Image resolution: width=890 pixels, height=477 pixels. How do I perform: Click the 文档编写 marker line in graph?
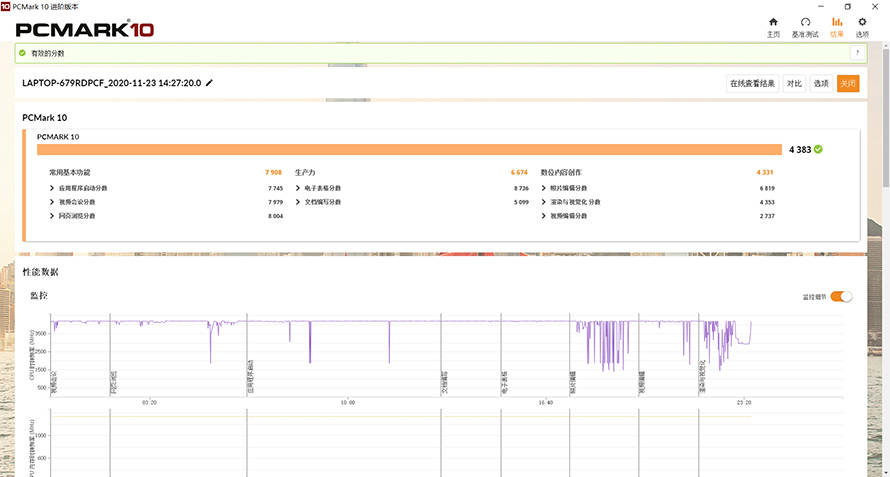tap(441, 354)
